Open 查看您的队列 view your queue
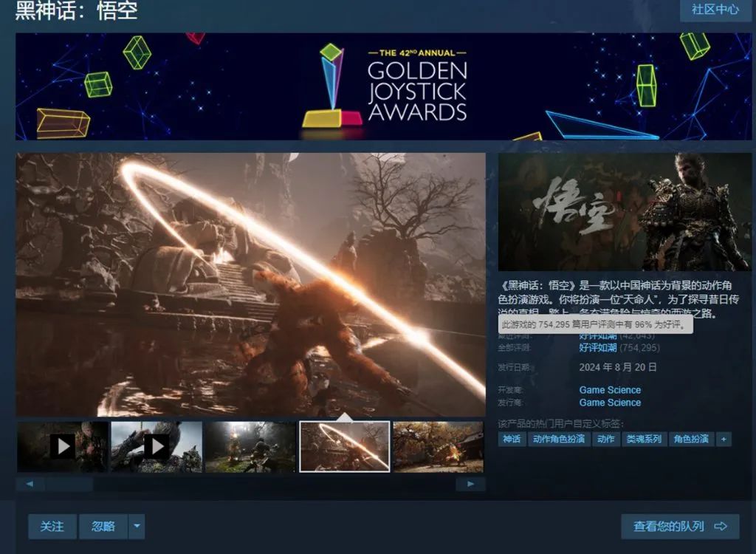The image size is (756, 554). [x=680, y=526]
